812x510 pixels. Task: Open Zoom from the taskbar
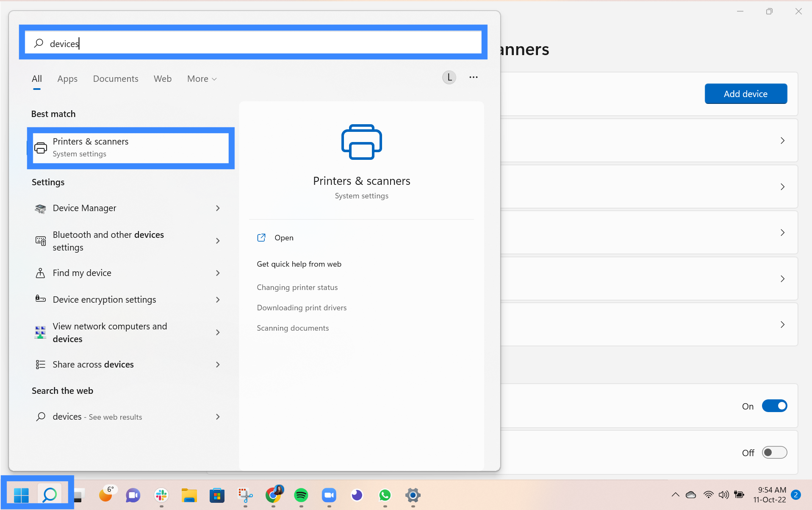coord(329,495)
